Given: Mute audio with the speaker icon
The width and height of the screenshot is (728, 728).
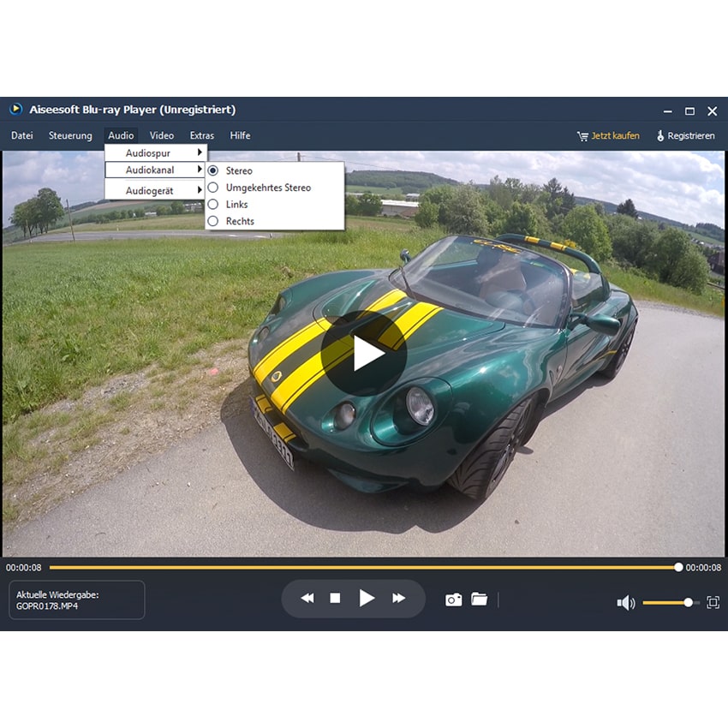Looking at the screenshot, I should tap(625, 603).
